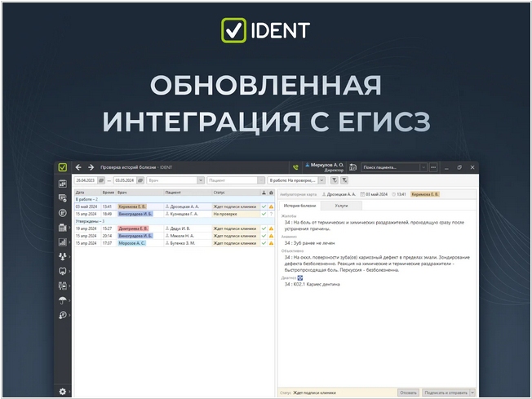This screenshot has width=532, height=399.
Task: Click the green phone call icon
Action: pos(295,167)
